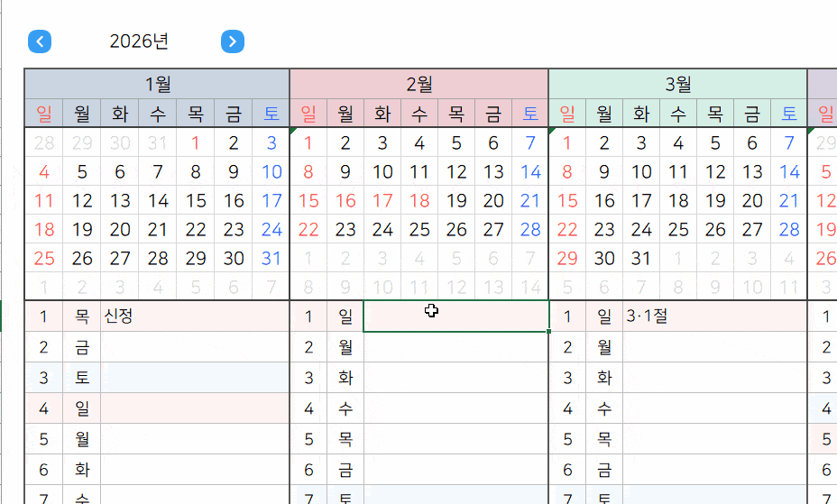
Task: Go to next year with right arrow button
Action: [x=233, y=41]
